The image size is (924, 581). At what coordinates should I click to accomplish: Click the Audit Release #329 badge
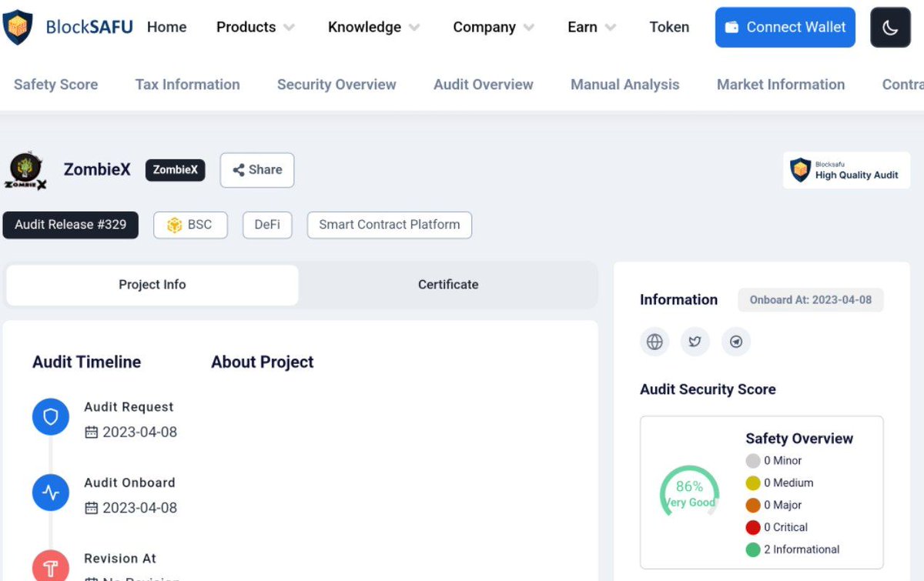pyautogui.click(x=71, y=225)
